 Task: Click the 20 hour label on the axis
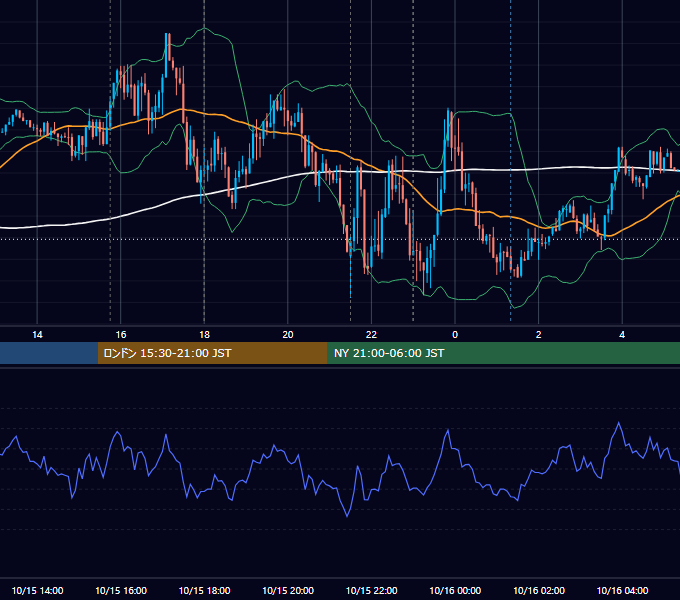pos(288,335)
